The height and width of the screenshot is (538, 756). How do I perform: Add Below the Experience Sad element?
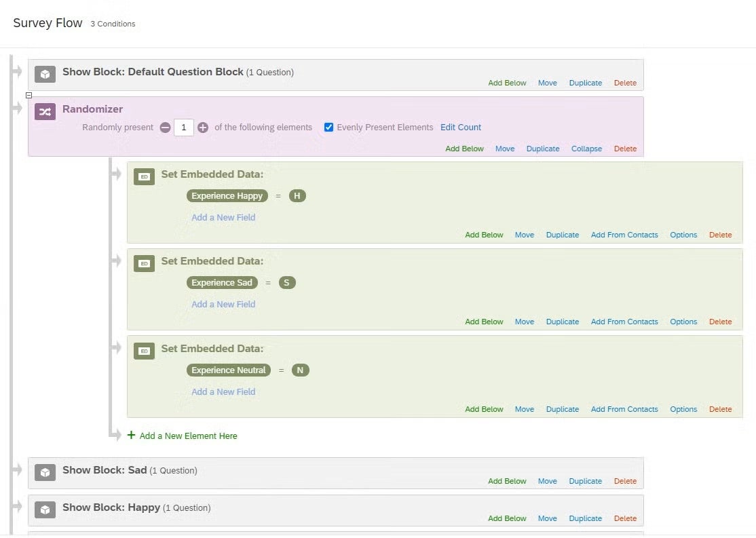tap(484, 322)
